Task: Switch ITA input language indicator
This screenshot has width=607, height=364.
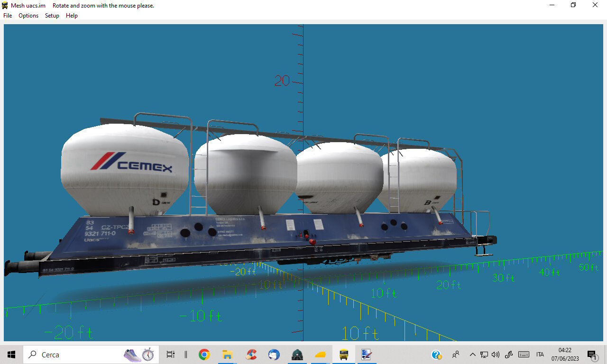Action: [x=540, y=355]
